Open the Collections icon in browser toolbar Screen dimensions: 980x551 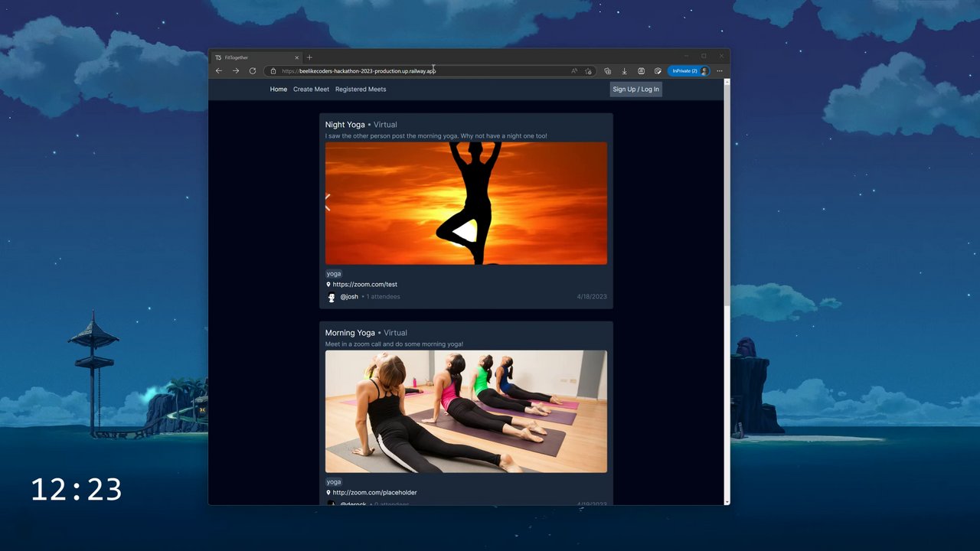pos(607,71)
